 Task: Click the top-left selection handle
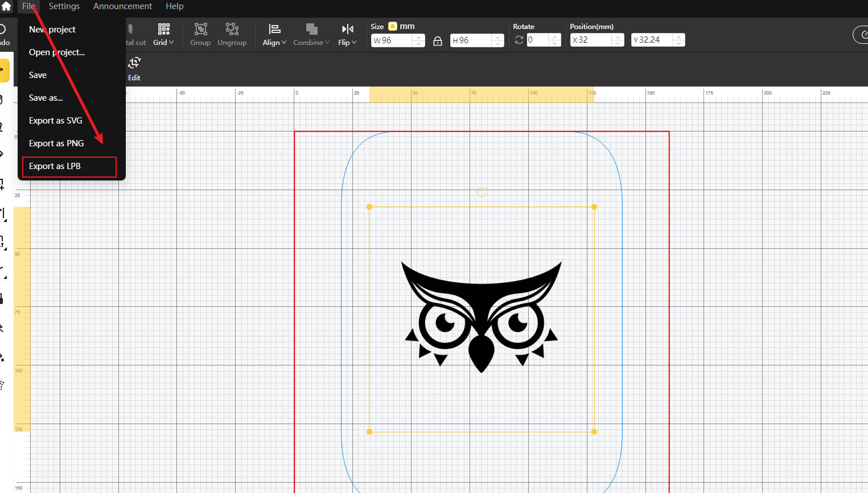tap(369, 207)
